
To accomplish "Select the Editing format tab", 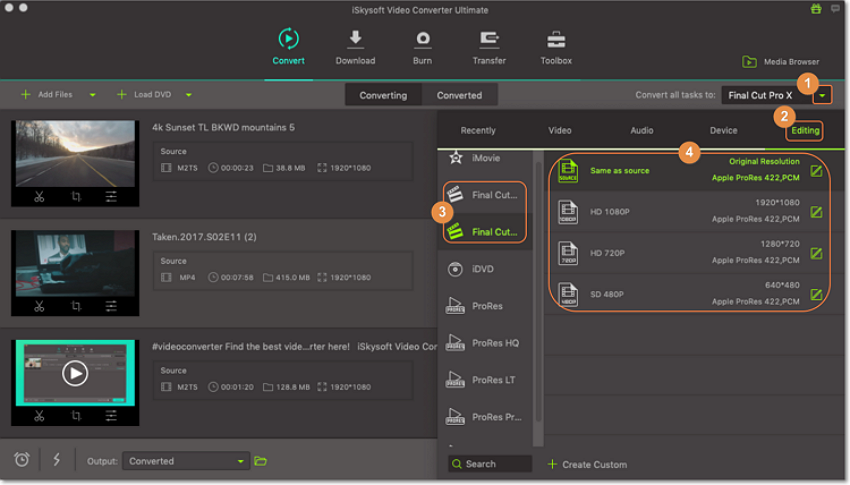I will point(805,130).
